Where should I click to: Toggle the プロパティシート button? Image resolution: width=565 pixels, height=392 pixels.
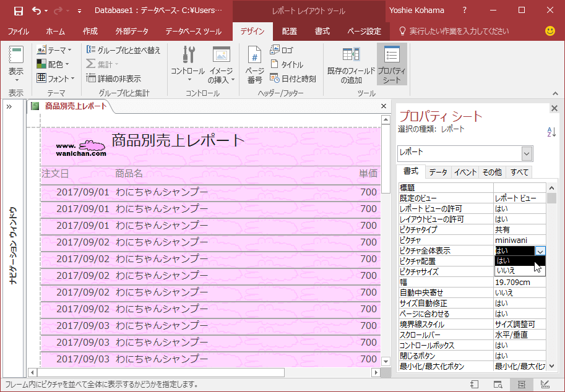tap(392, 64)
